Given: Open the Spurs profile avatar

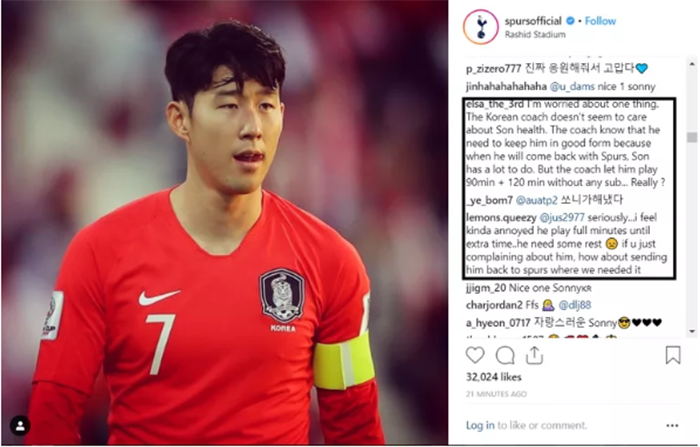Looking at the screenshot, I should (481, 27).
